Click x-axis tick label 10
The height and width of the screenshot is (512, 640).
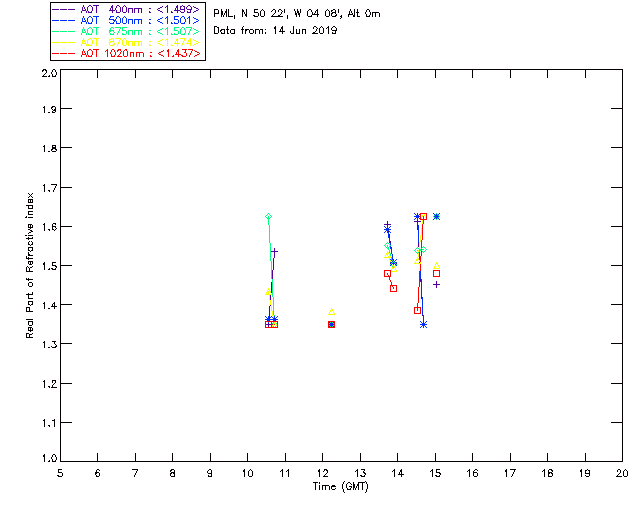pos(247,473)
